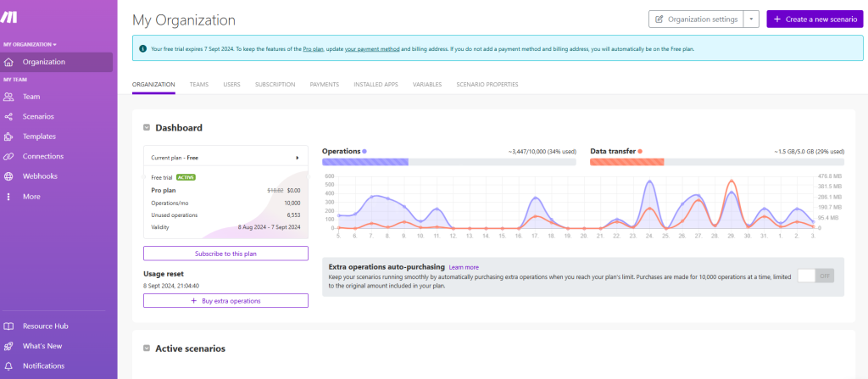Screen dimensions: 868x379
Task: Click the Connections link icon
Action: click(x=8, y=157)
